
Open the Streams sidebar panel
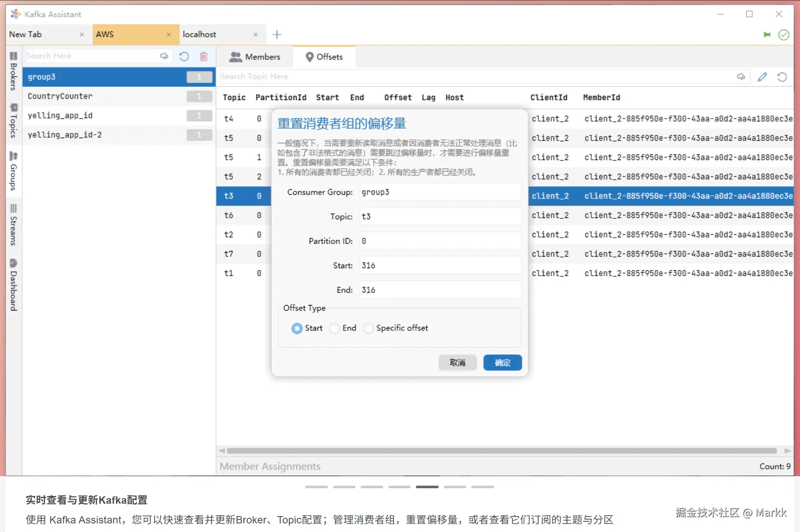click(x=13, y=225)
